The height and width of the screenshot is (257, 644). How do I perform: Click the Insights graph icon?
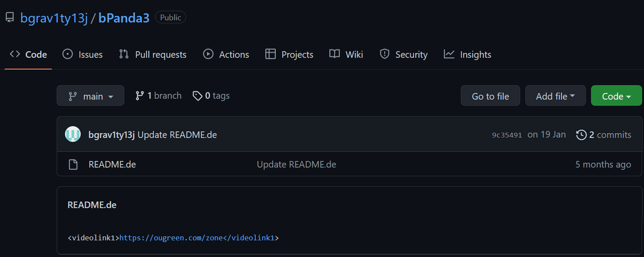point(449,54)
